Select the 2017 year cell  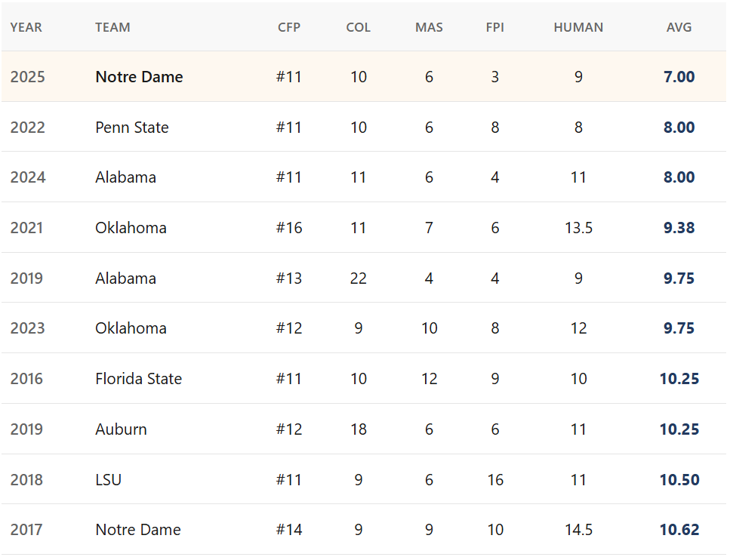[26, 530]
